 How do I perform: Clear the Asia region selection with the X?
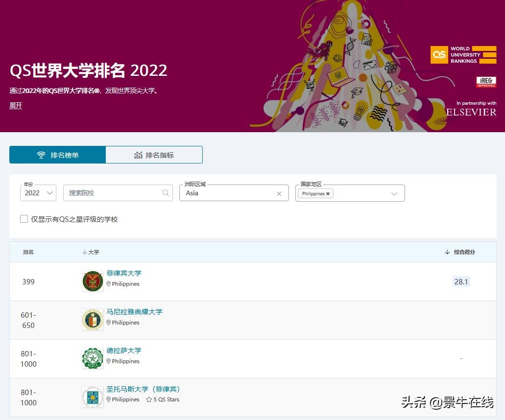point(279,193)
